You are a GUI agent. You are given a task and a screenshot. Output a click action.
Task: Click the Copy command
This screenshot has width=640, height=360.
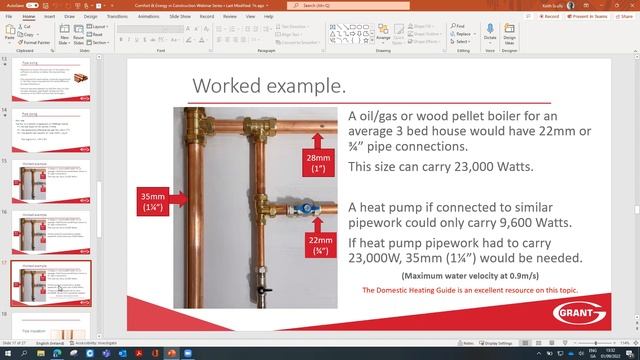click(x=26, y=35)
